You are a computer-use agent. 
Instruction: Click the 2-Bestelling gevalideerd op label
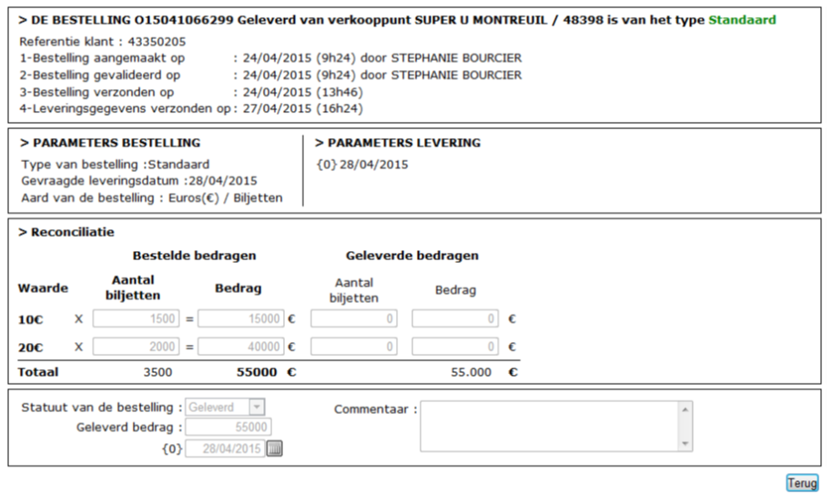pyautogui.click(x=100, y=75)
